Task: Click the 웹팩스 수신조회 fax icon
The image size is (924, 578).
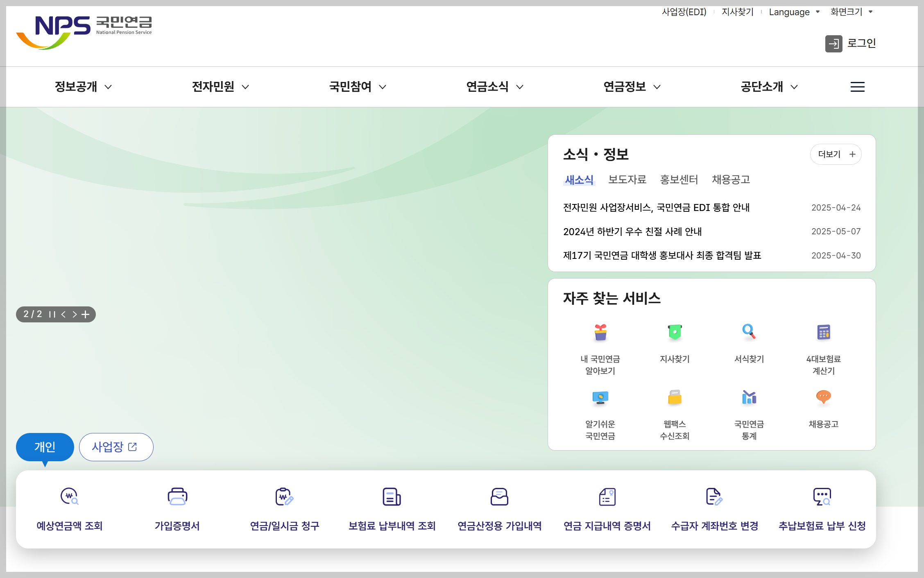Action: point(675,397)
